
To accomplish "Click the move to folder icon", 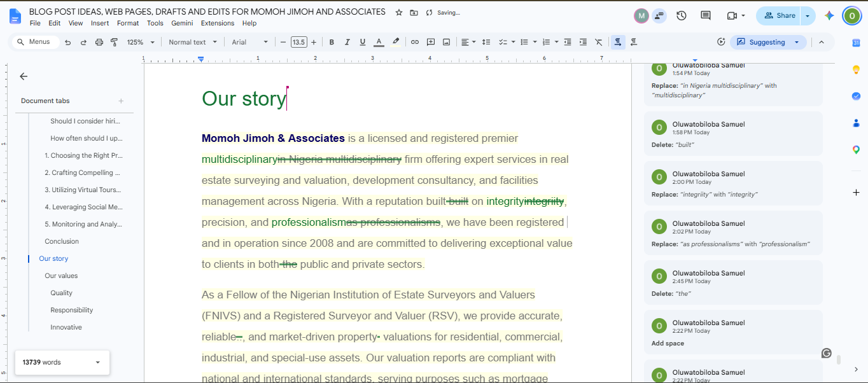I will click(x=414, y=12).
